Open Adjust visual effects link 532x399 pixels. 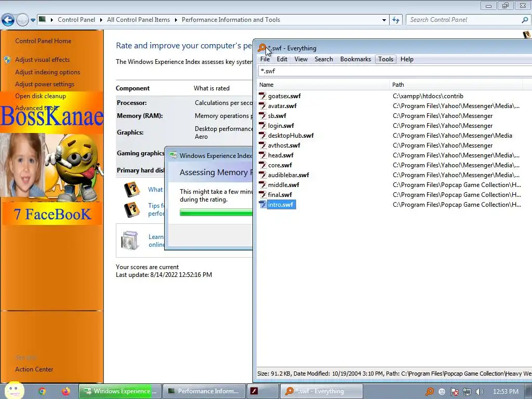43,60
